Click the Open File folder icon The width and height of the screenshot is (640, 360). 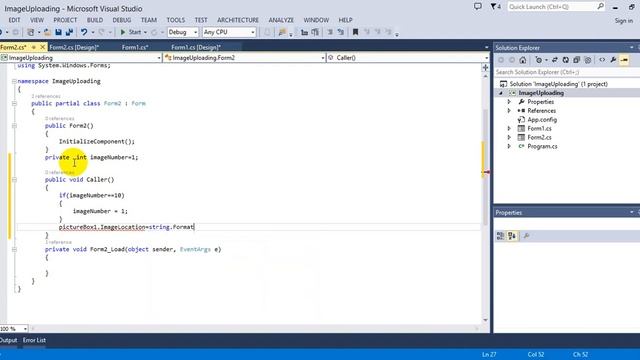47,32
